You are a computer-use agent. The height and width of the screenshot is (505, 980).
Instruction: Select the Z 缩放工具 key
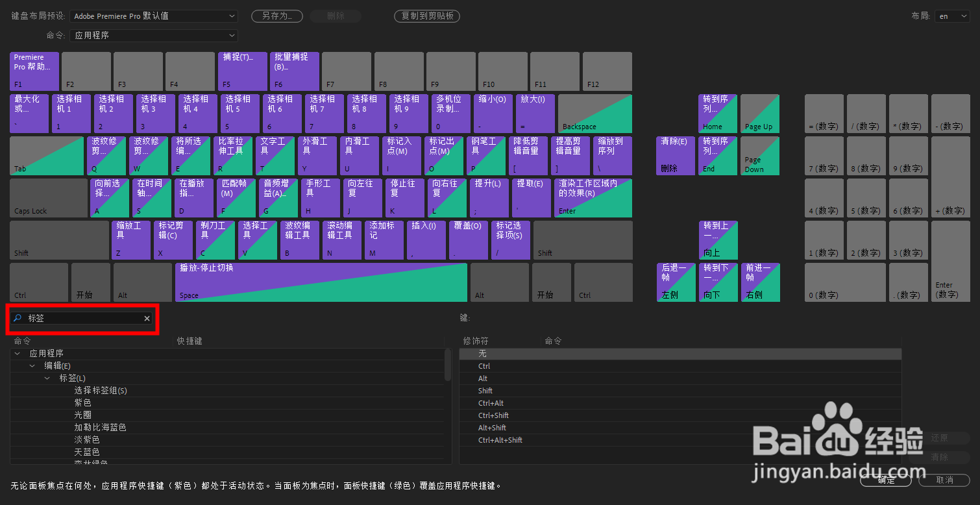[x=131, y=240]
